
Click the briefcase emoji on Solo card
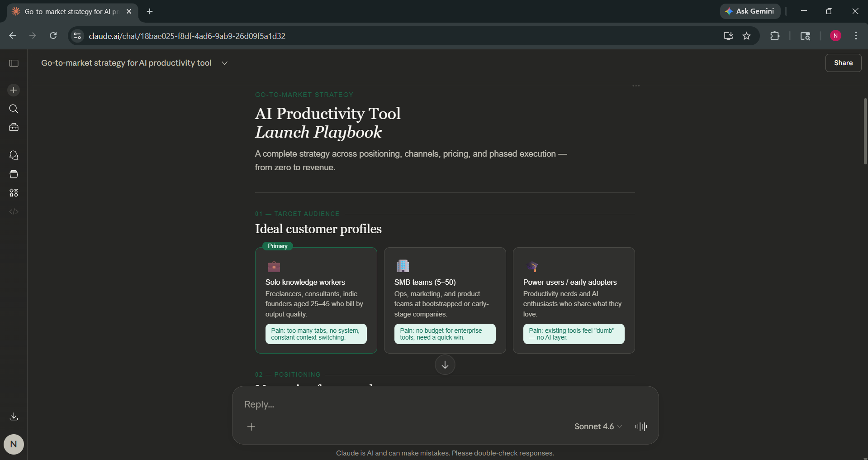coord(274,266)
